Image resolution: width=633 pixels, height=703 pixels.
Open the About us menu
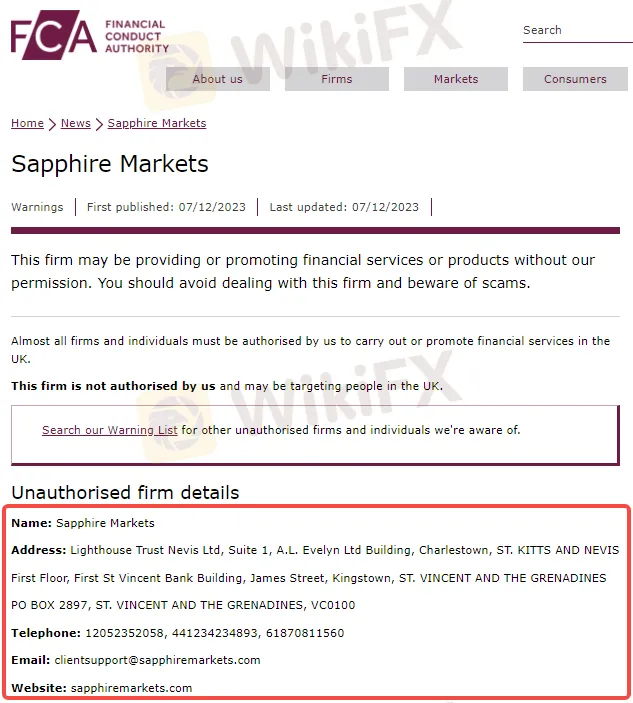(217, 79)
